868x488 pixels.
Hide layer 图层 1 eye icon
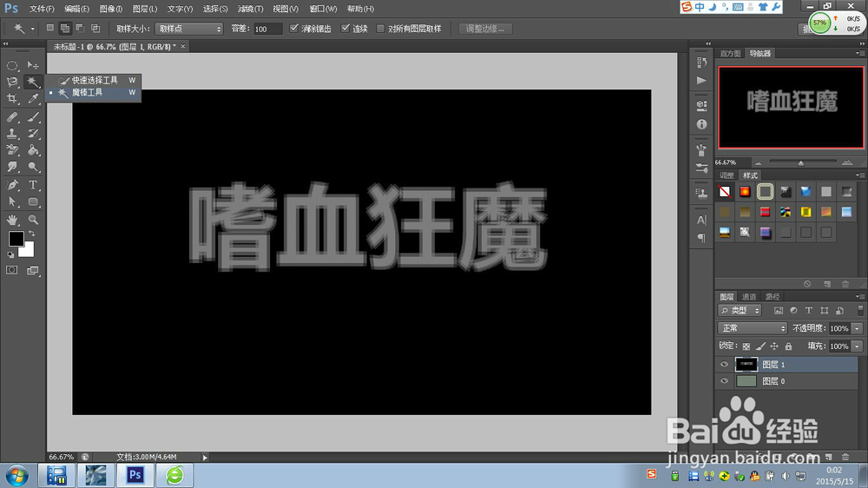(x=724, y=365)
